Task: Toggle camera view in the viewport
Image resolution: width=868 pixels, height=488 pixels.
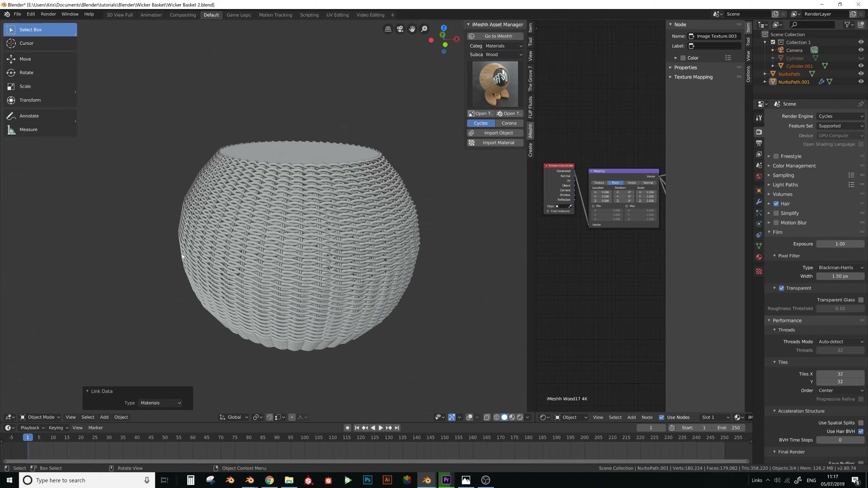Action: click(400, 29)
